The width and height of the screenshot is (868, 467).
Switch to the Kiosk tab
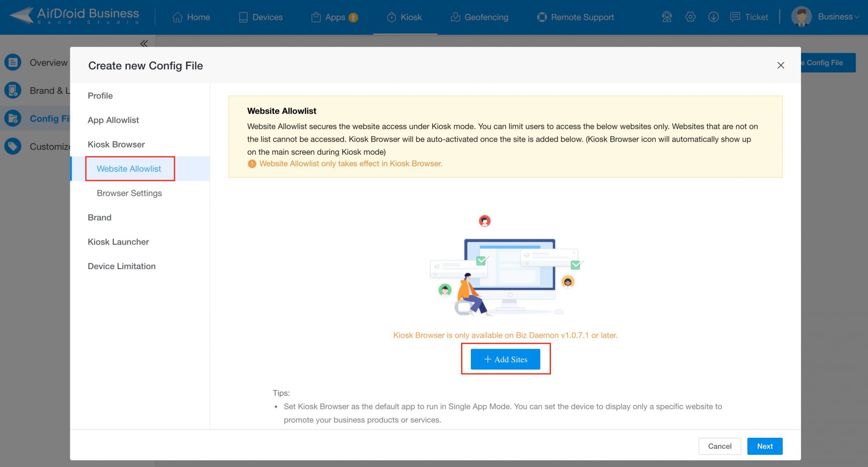point(404,17)
